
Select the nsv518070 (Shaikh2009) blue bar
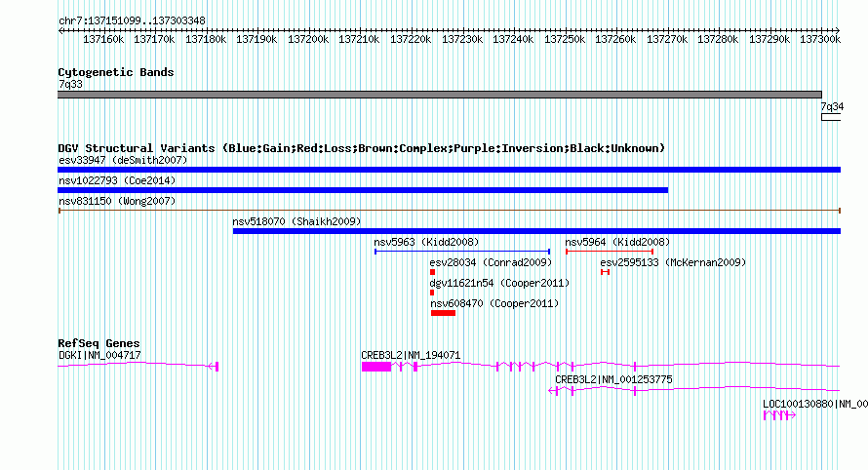point(536,231)
